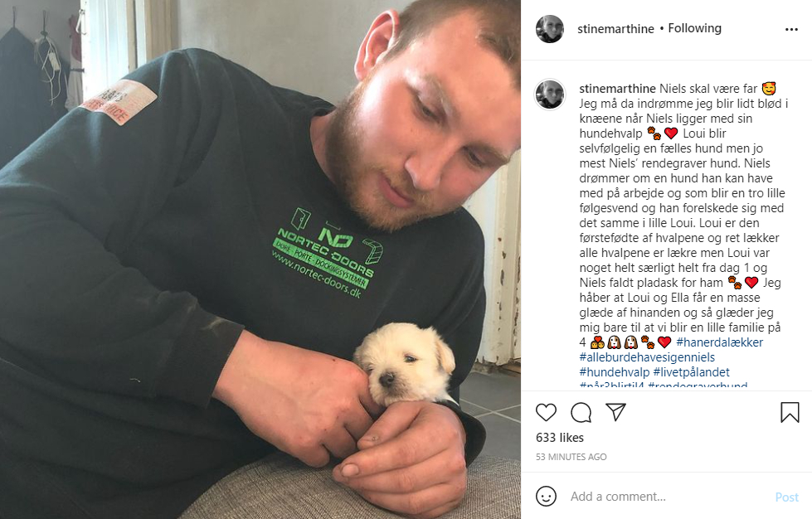Viewport: 812px width, 519px height.
Task: View the 633 likes list
Action: coord(560,438)
